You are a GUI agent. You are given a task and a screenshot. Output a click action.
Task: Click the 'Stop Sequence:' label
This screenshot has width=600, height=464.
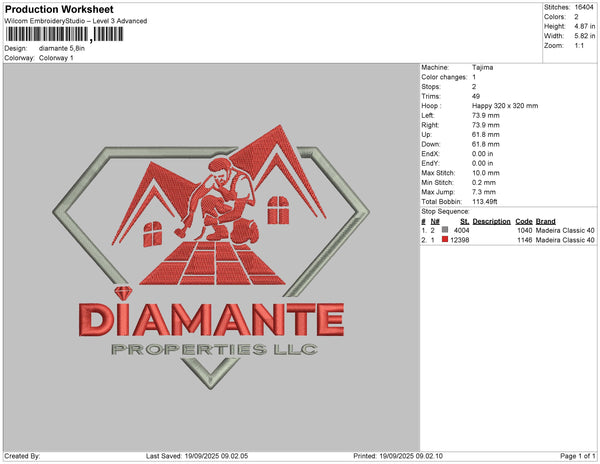click(x=445, y=212)
